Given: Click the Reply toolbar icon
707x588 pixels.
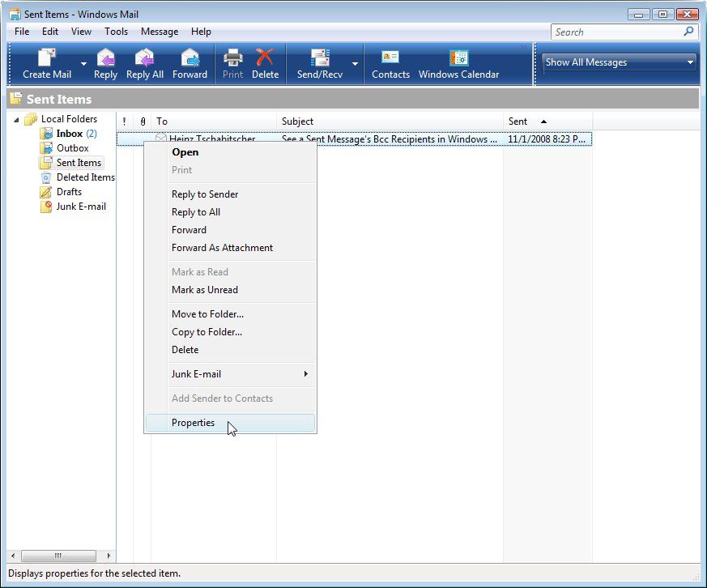Looking at the screenshot, I should coord(105,58).
